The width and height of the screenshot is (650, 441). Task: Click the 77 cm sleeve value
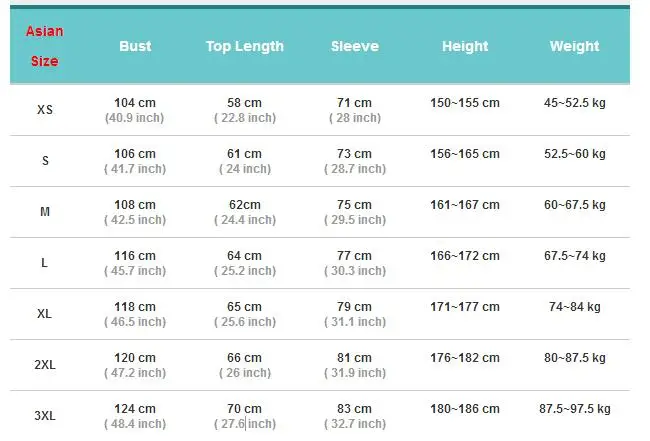tap(354, 256)
